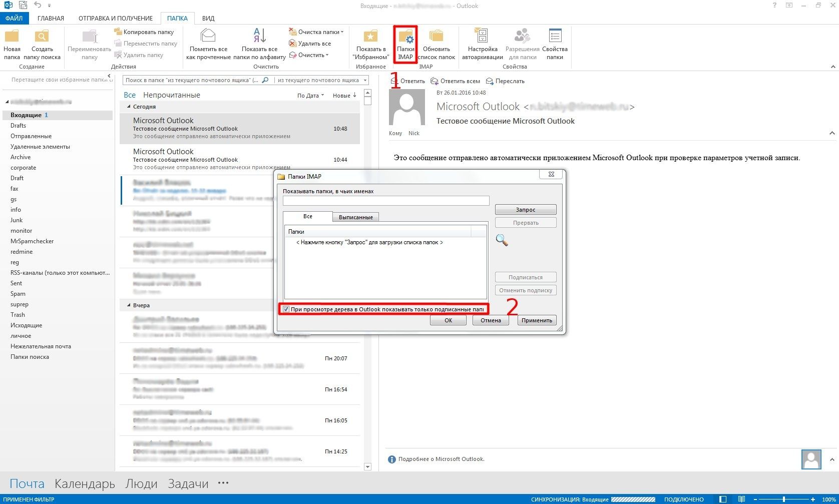
Task: Click the zoom slider in status bar
Action: [784, 499]
